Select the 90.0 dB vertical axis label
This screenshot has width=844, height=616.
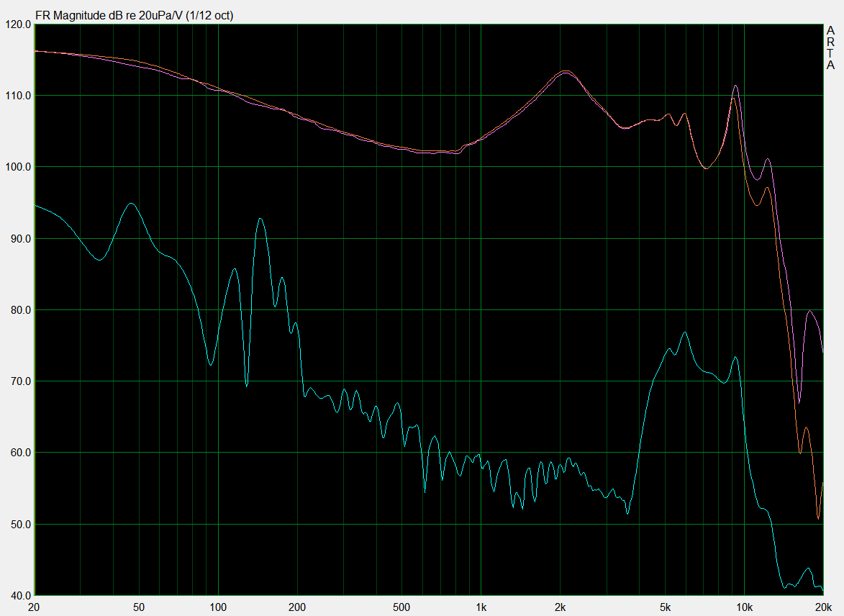pos(18,239)
